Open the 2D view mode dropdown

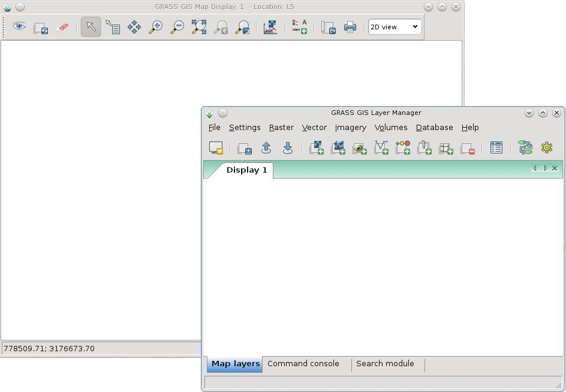tap(395, 27)
